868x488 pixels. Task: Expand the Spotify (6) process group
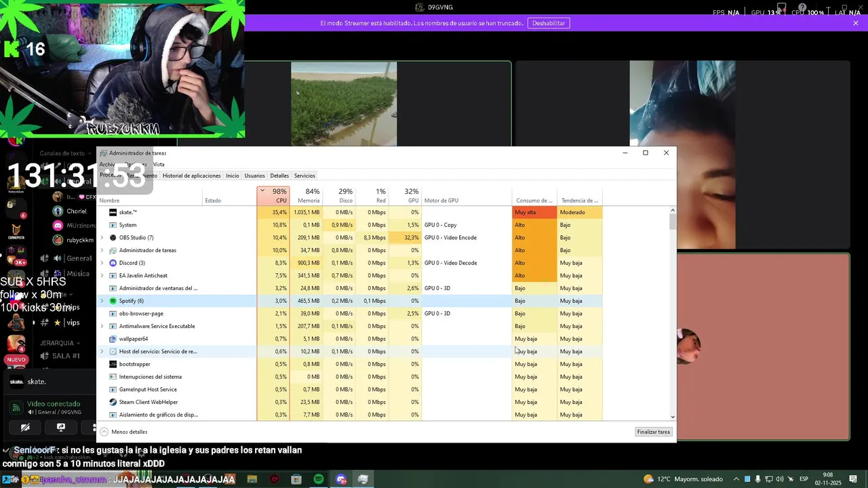tap(102, 301)
